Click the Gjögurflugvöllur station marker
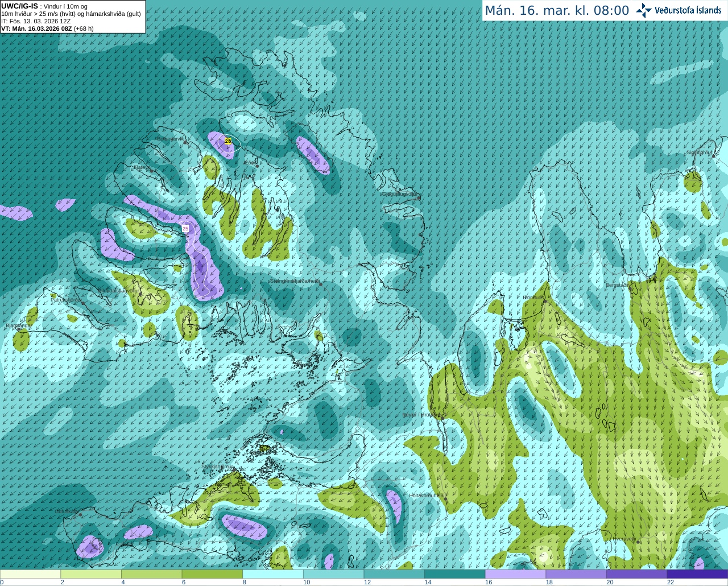This screenshot has width=728, height=586. [418, 197]
